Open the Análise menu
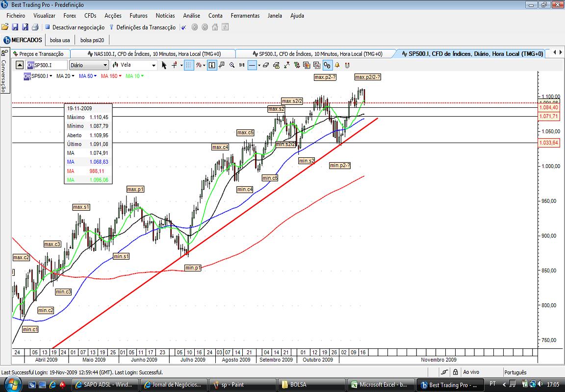This screenshot has height=392, width=565. [191, 16]
